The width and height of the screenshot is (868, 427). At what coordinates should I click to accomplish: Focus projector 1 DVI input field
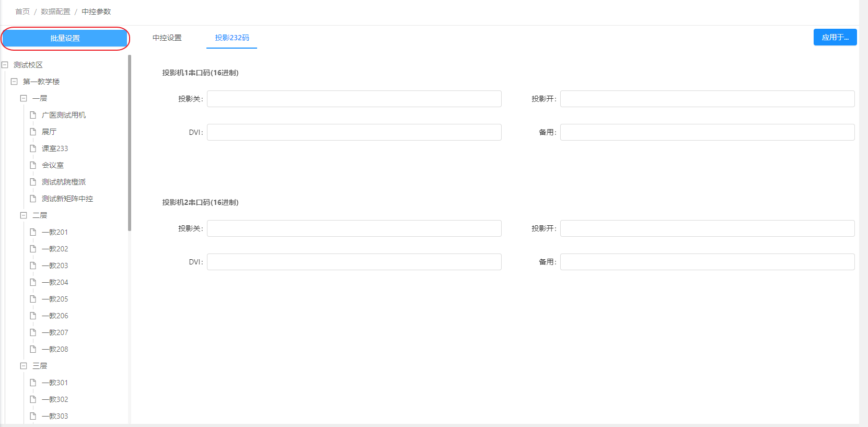[354, 132]
